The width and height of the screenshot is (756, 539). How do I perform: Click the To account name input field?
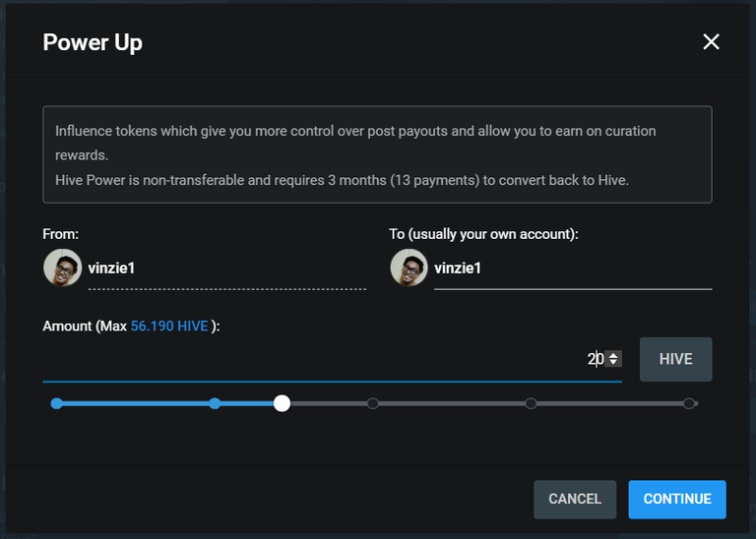point(573,269)
